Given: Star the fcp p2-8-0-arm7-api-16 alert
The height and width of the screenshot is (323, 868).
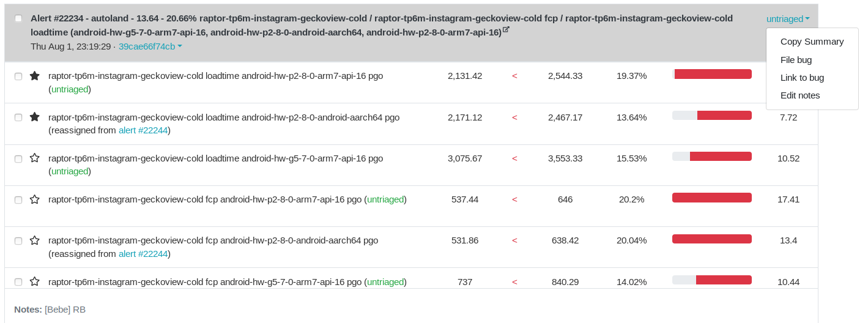Looking at the screenshot, I should click(35, 199).
